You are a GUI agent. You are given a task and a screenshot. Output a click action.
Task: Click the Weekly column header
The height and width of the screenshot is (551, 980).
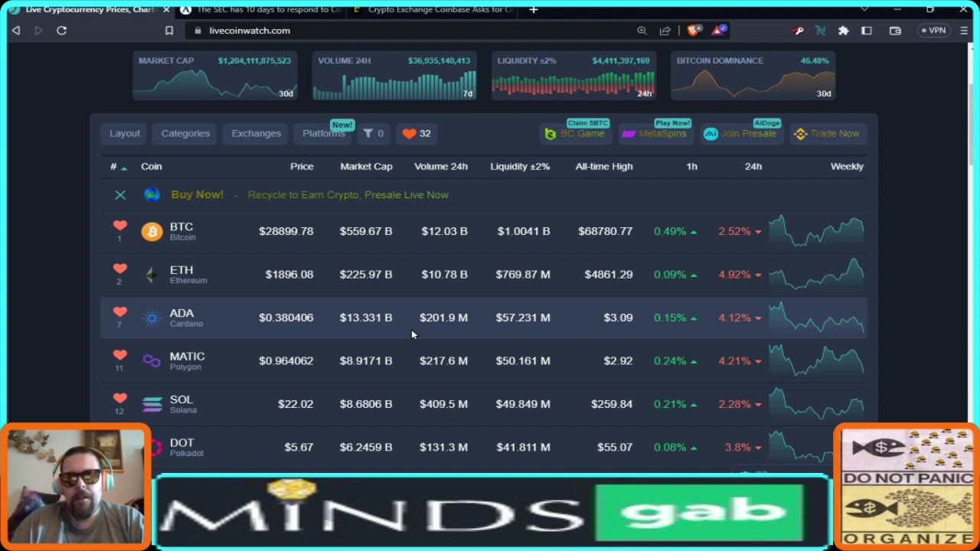(847, 166)
